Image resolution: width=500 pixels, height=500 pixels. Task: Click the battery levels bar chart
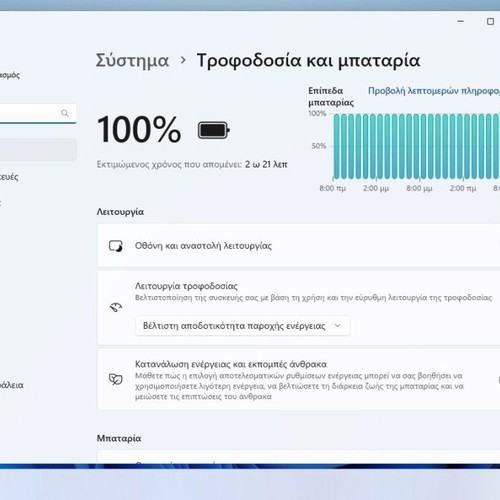(x=416, y=146)
